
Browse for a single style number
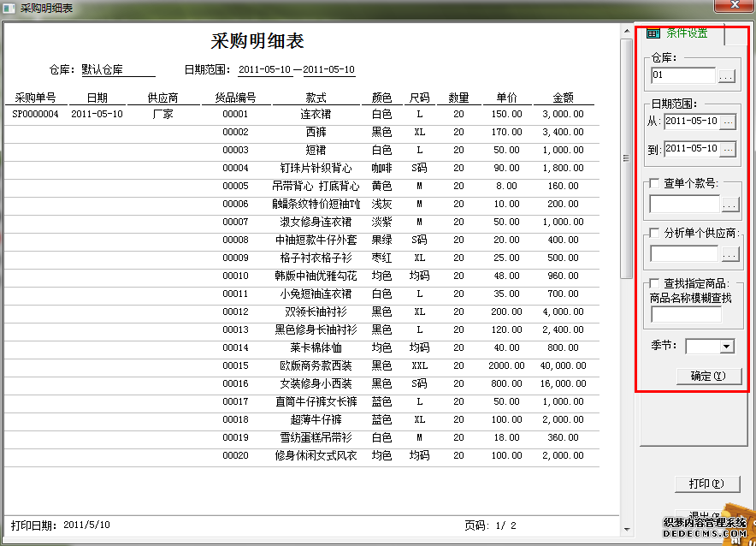tap(729, 205)
